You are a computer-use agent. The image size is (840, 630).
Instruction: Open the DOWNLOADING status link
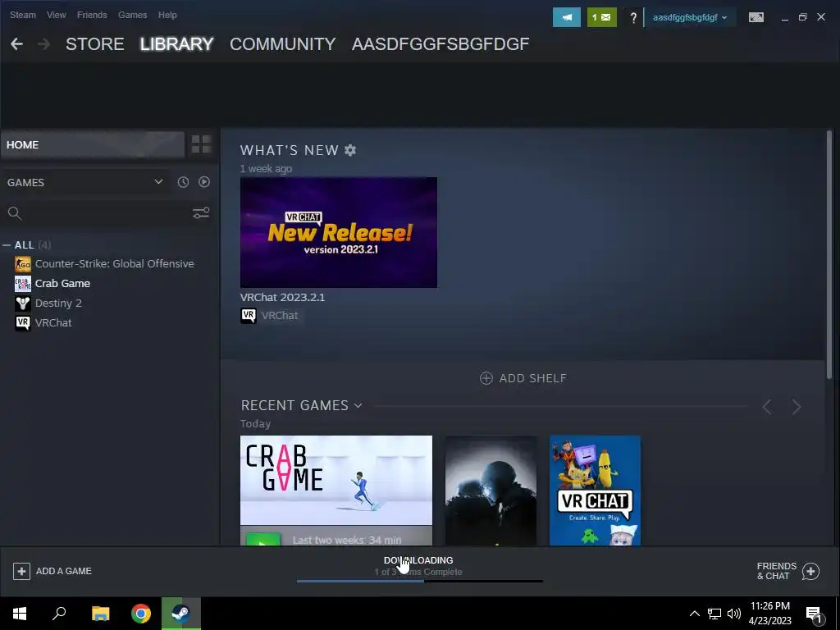tap(418, 560)
